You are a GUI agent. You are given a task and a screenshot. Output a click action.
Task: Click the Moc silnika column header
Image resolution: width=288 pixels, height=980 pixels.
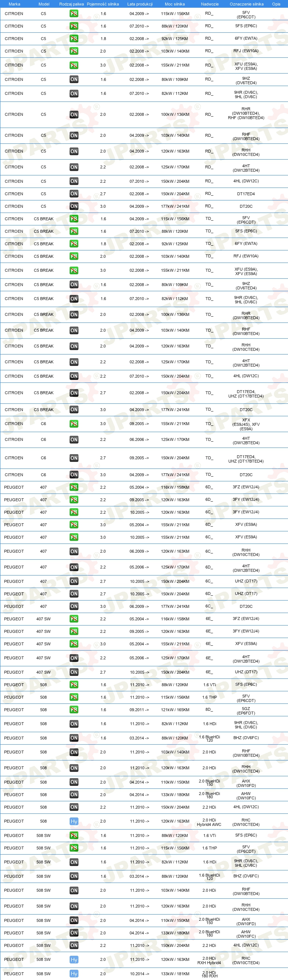click(175, 4)
